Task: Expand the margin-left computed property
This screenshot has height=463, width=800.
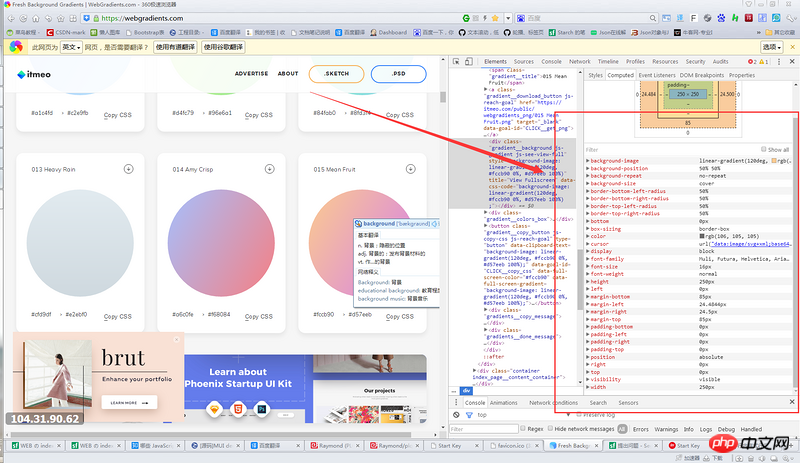Action: pos(588,304)
